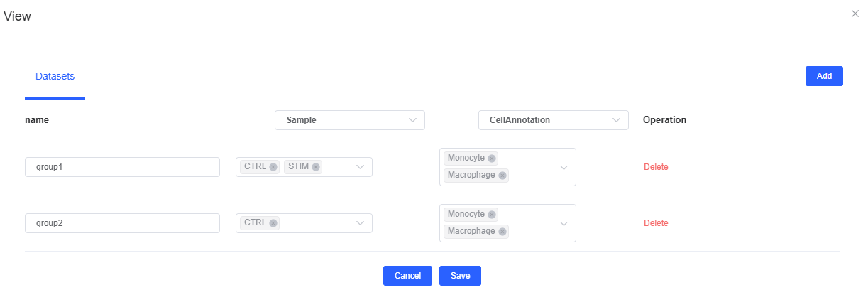This screenshot has height=295, width=868.
Task: Remove Monocyte tag in group2 row
Action: pyautogui.click(x=492, y=215)
